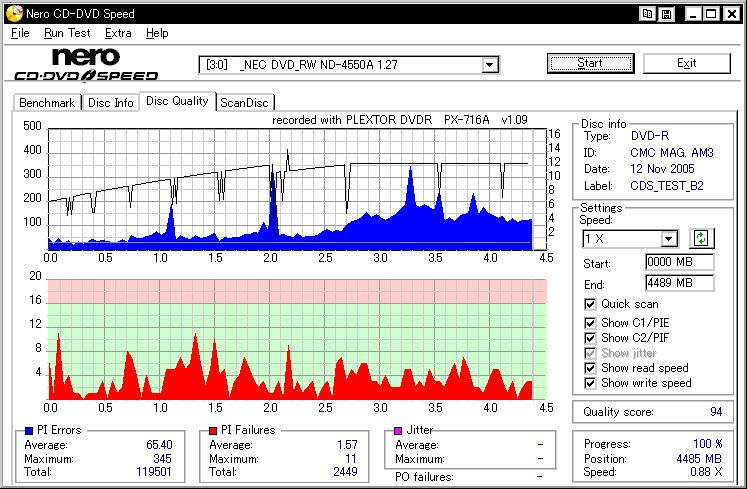
Task: Click the green refresh speed icon
Action: point(701,238)
